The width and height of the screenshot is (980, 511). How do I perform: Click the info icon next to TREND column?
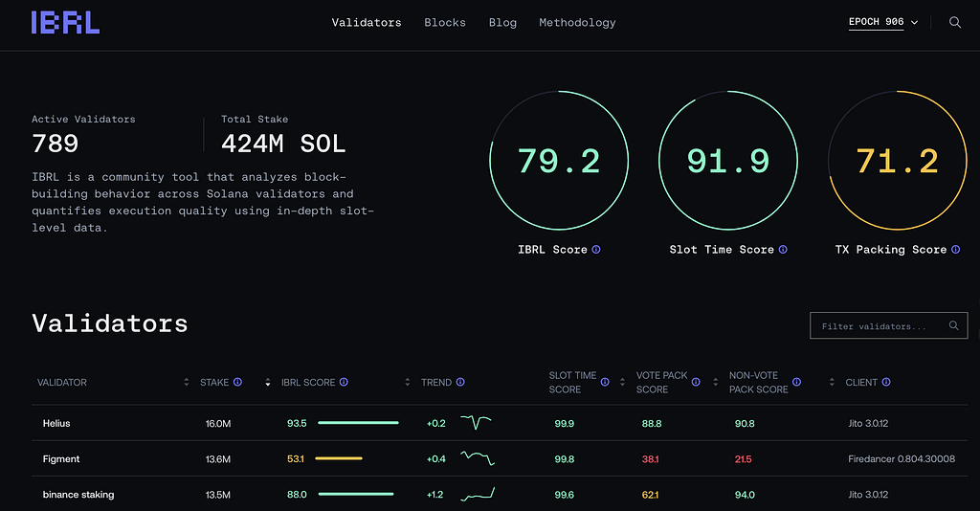tap(460, 383)
